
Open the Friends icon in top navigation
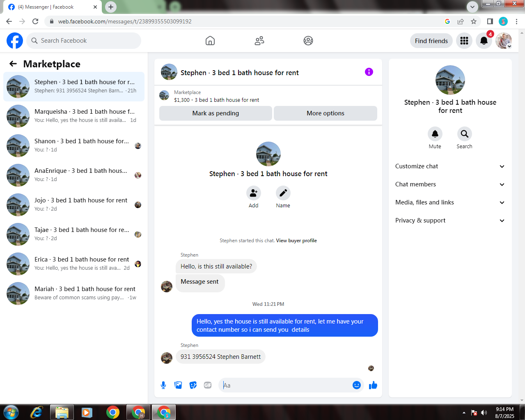coord(259,41)
